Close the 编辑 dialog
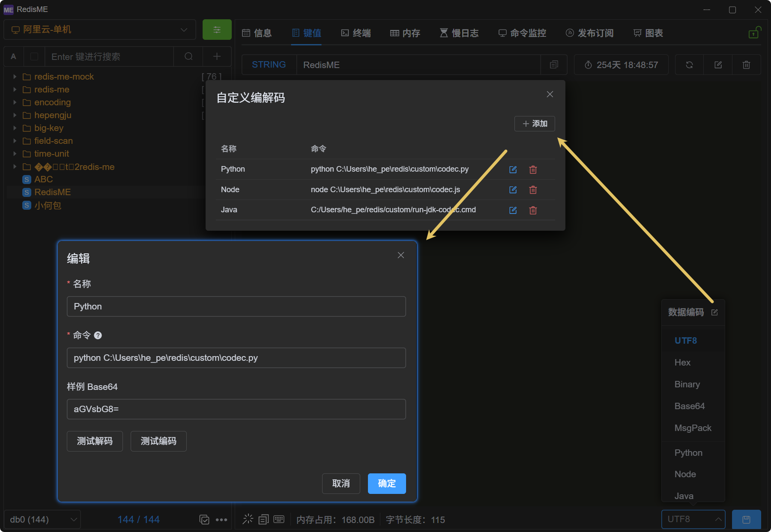Screen dimensions: 771x532 (x=401, y=255)
